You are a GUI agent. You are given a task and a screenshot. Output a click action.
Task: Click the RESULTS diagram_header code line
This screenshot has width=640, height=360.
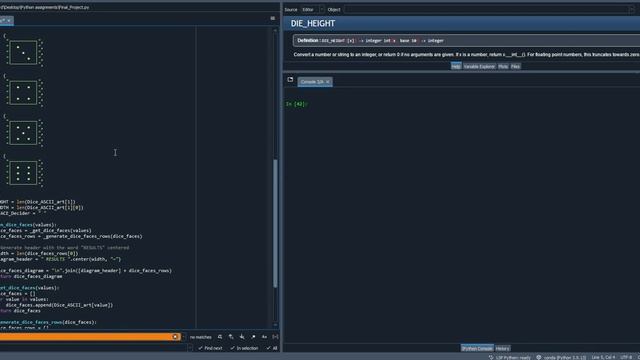pyautogui.click(x=60, y=259)
